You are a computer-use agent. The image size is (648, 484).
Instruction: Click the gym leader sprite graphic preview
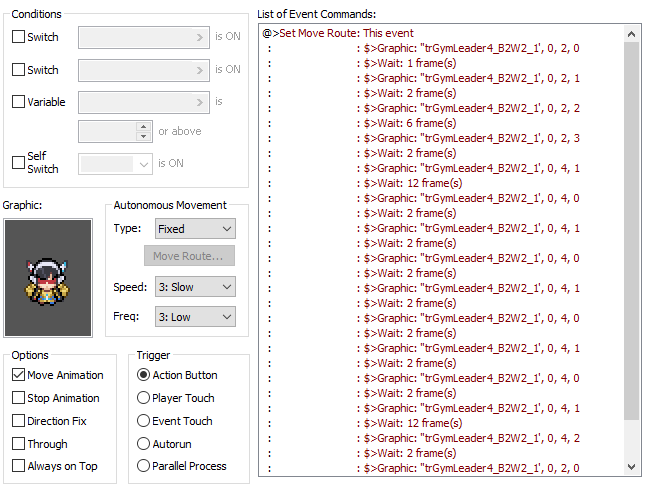pos(48,277)
